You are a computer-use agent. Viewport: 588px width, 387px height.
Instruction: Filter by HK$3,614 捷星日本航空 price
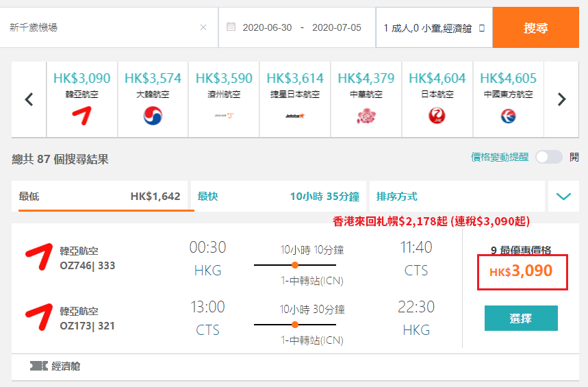pos(295,79)
